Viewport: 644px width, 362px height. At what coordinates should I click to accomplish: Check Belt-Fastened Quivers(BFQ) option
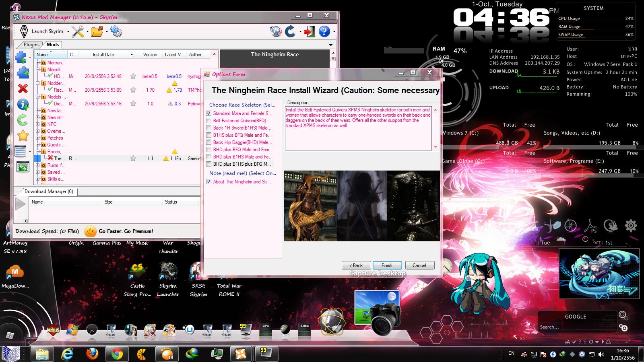point(208,121)
